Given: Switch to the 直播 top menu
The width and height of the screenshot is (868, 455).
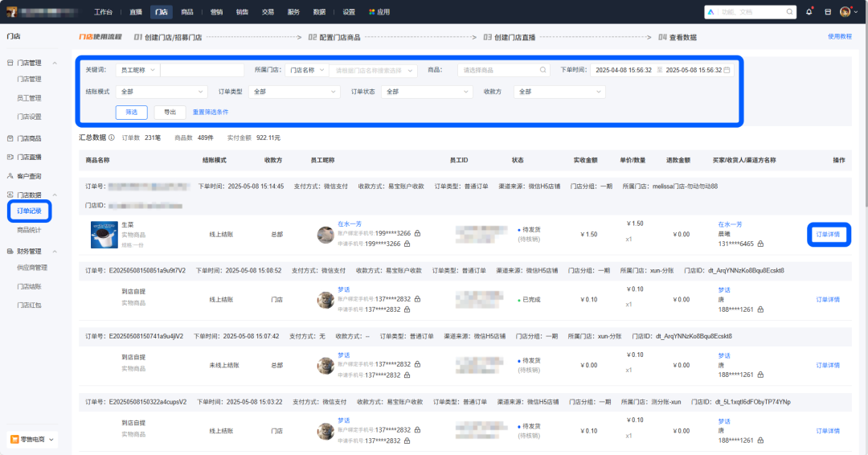Looking at the screenshot, I should click(x=136, y=11).
